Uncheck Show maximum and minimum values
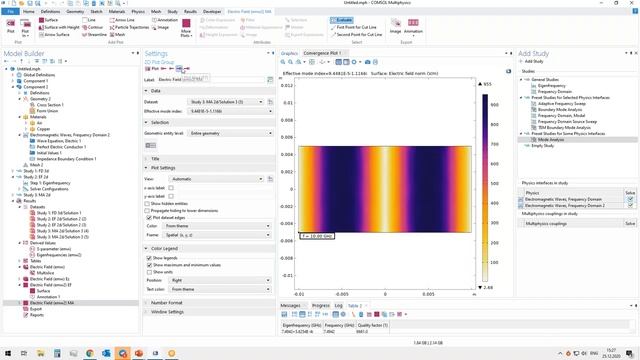This screenshot has height=360, width=640. [149, 265]
